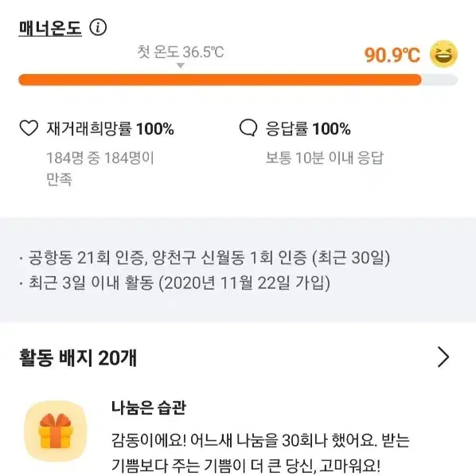Image resolution: width=476 pixels, height=476 pixels.
Task: Tap 재거래희망률 100% text
Action: (110, 128)
